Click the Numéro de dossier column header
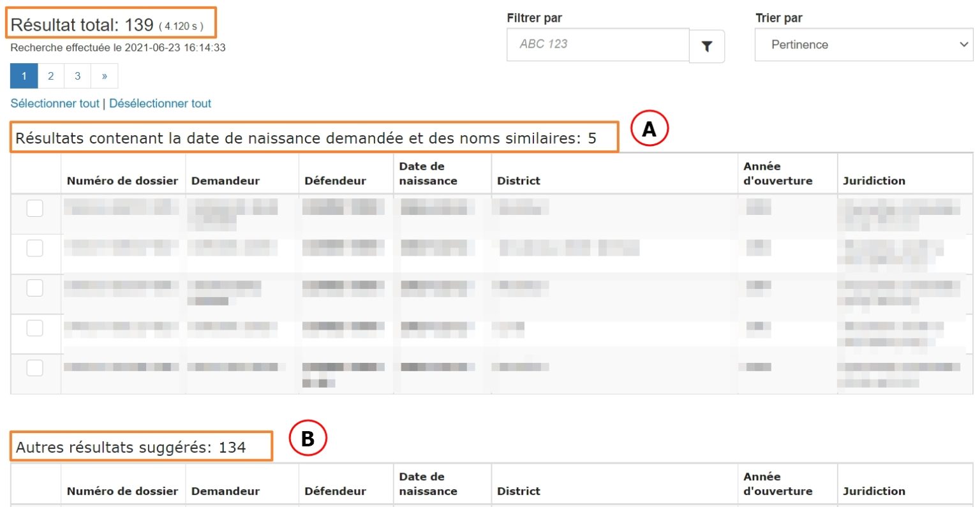This screenshot has height=507, width=980. 121,180
